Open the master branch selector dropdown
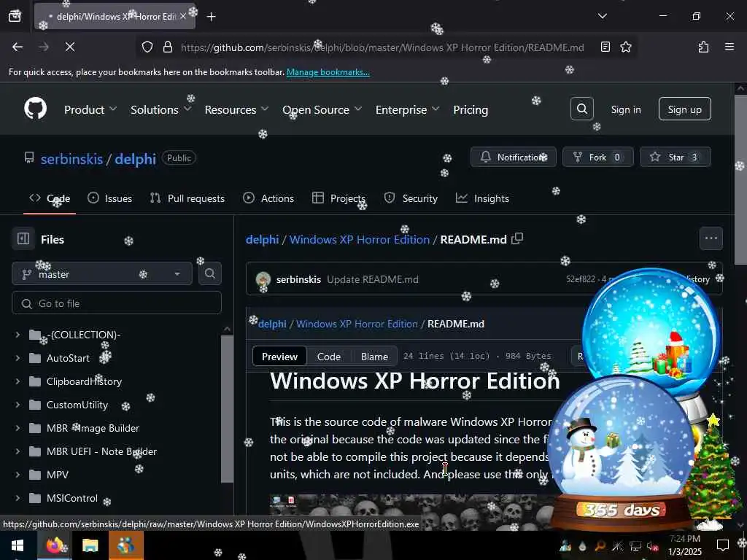The image size is (747, 560). click(x=102, y=274)
